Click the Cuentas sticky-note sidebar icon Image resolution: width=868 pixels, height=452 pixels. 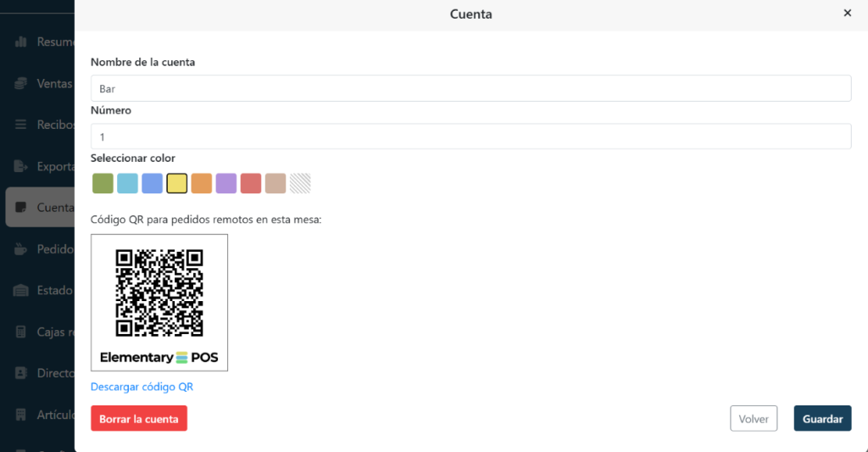pyautogui.click(x=21, y=207)
